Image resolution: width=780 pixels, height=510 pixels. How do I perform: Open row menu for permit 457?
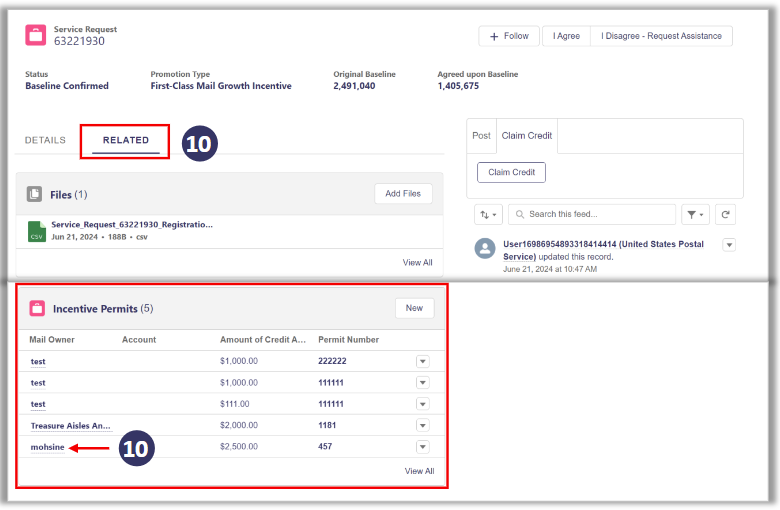422,447
